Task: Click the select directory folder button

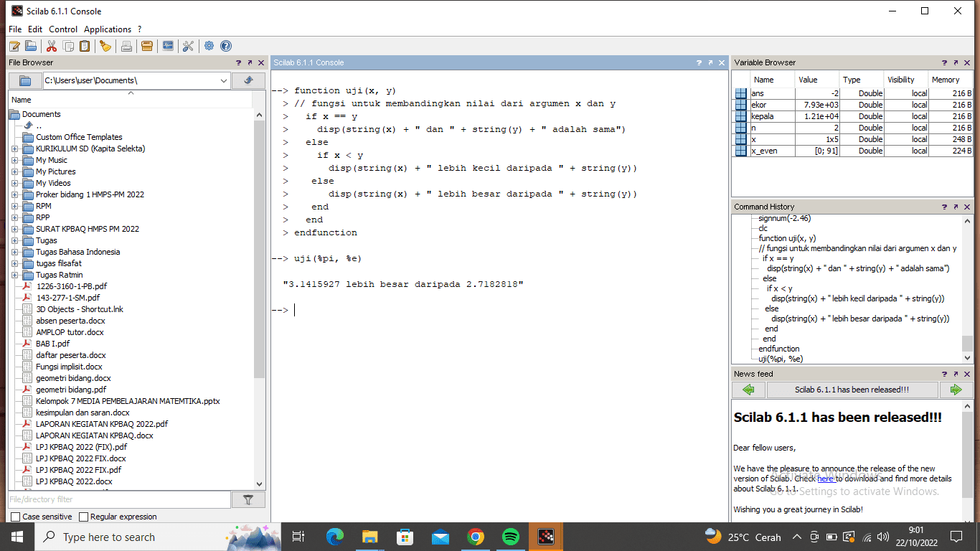Action: pyautogui.click(x=25, y=80)
